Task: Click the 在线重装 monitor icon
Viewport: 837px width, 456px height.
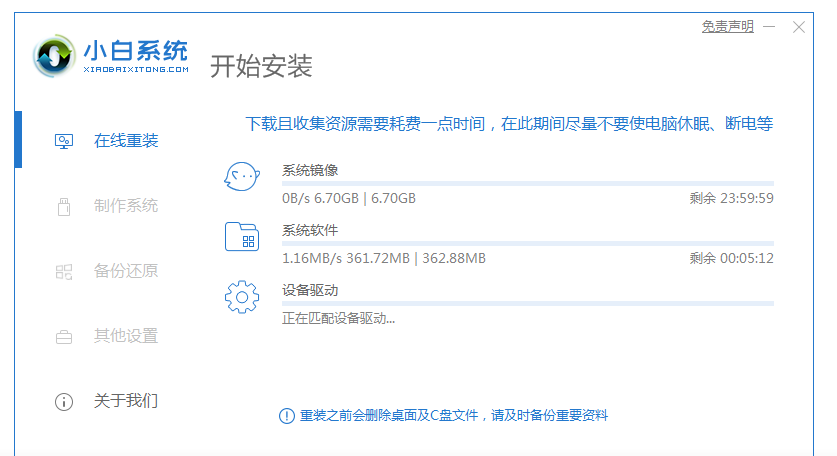Action: [63, 141]
